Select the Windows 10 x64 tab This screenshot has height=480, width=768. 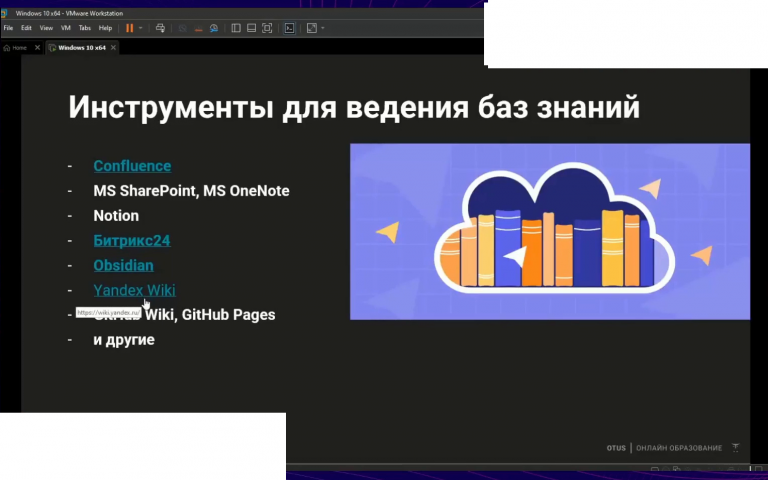coord(82,48)
